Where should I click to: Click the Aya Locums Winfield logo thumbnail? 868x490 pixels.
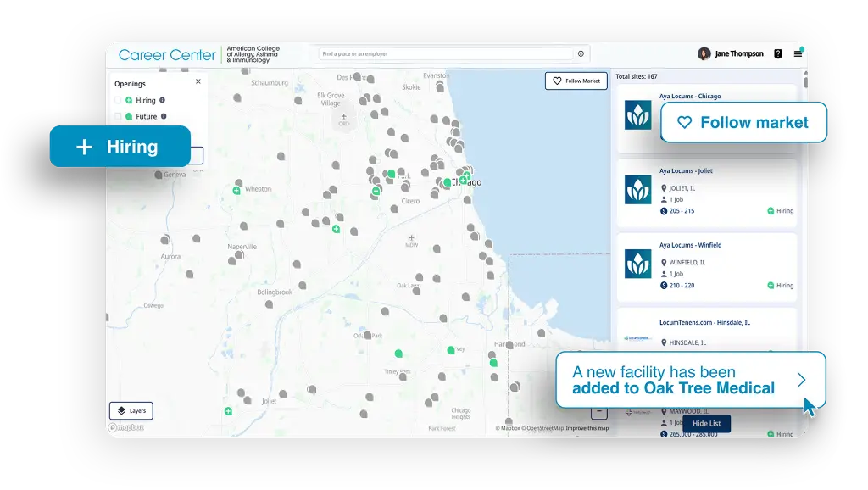point(637,264)
